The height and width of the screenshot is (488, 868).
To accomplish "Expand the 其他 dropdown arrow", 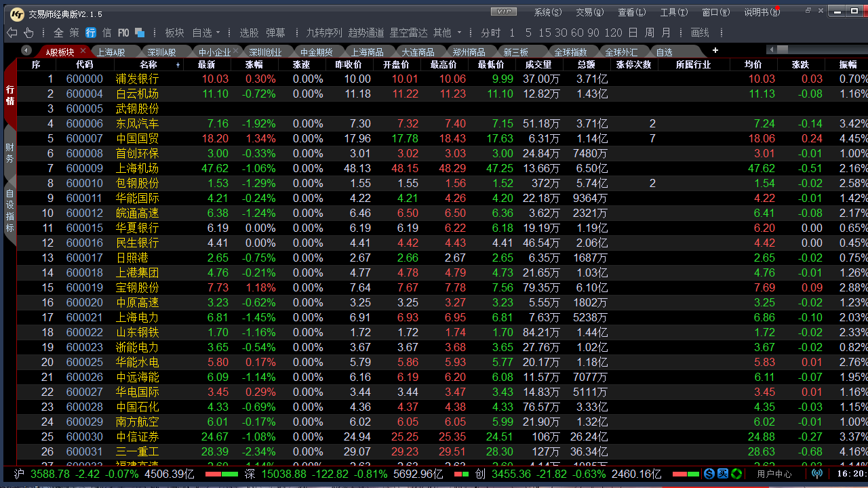I will click(459, 33).
